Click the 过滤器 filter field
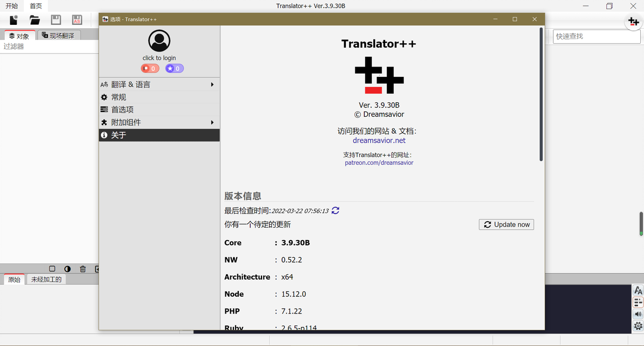This screenshot has width=644, height=346. click(49, 46)
